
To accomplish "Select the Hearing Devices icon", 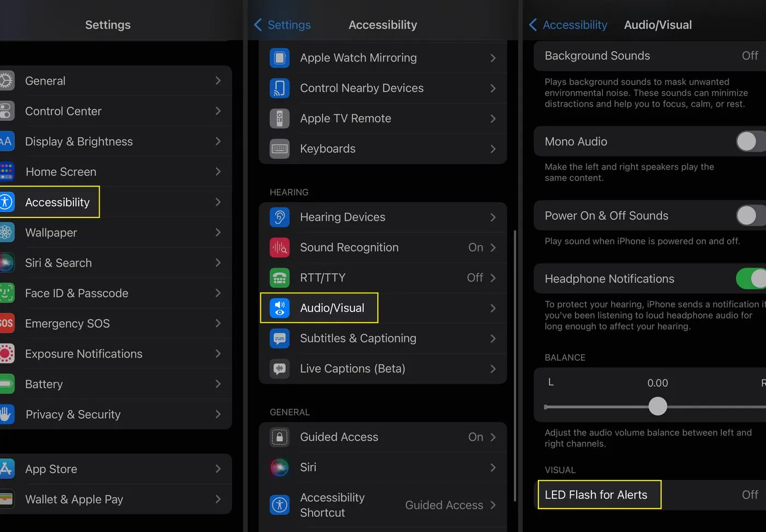I will click(x=280, y=217).
